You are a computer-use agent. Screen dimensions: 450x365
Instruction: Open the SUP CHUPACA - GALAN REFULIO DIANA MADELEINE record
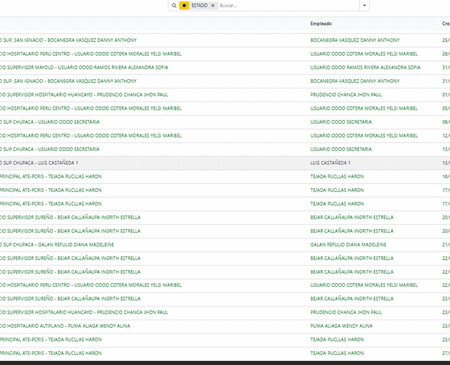click(x=57, y=244)
